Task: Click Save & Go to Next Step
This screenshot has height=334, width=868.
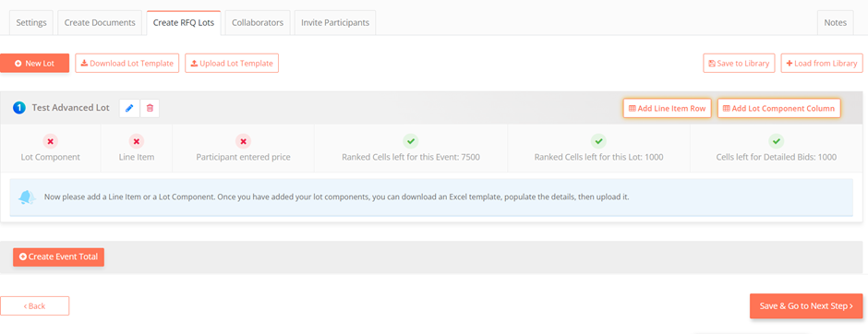Action: click(806, 305)
